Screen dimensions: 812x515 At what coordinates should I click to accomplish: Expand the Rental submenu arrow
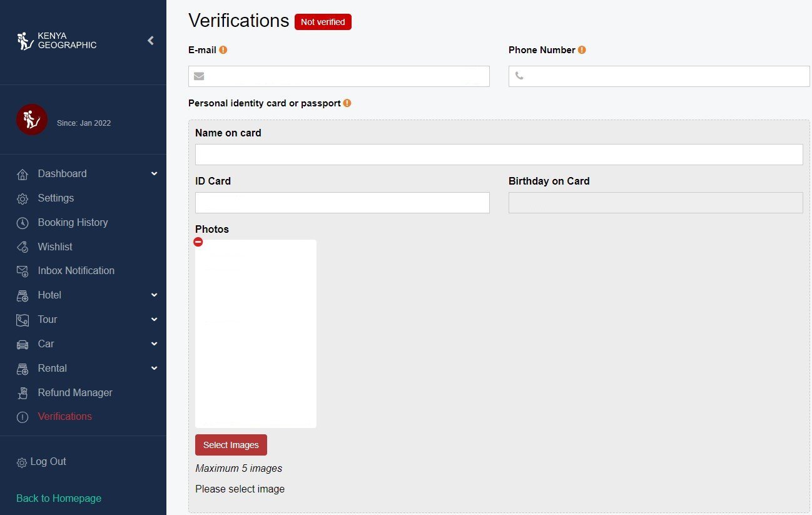pyautogui.click(x=155, y=369)
